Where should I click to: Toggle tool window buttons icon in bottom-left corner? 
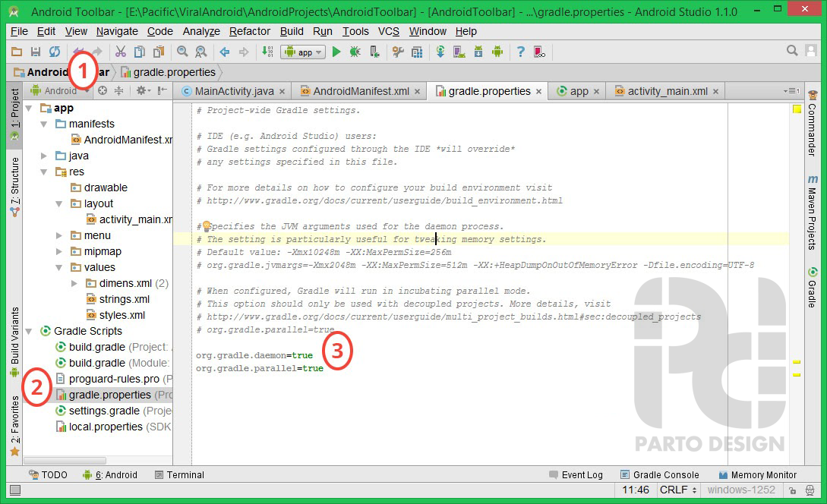coord(15,490)
